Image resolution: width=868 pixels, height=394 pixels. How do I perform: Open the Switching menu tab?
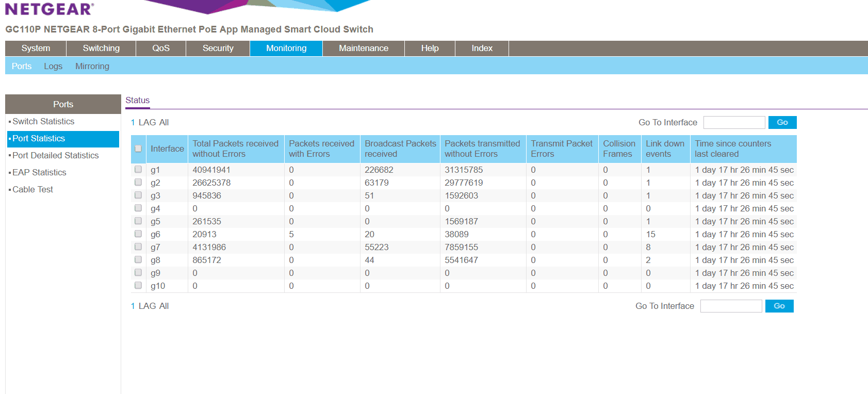click(101, 48)
